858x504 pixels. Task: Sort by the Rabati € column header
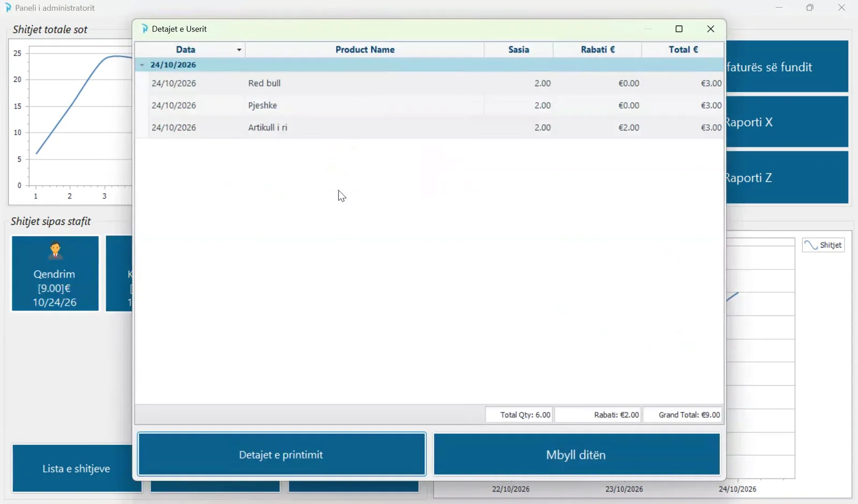pyautogui.click(x=597, y=50)
